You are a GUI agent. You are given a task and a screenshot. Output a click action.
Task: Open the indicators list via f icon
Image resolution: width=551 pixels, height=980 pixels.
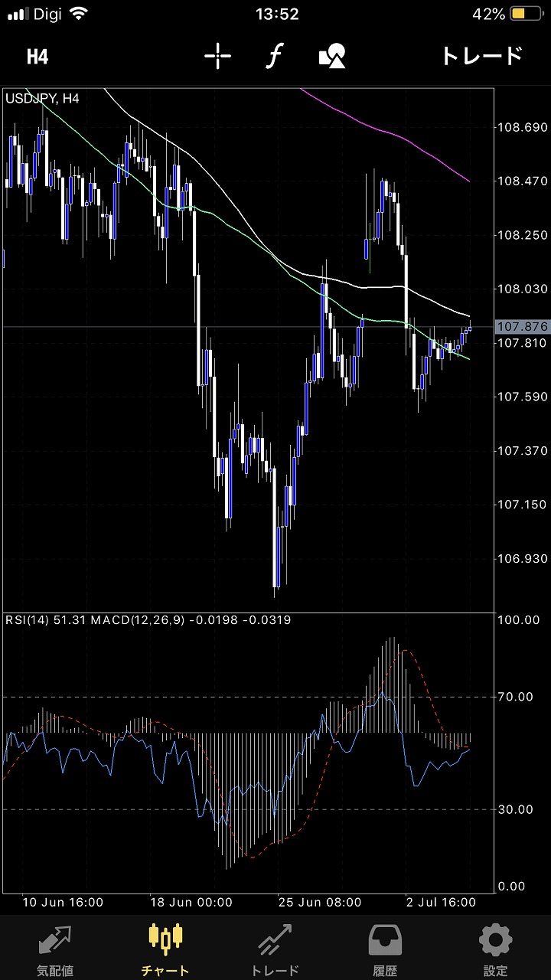pos(274,57)
